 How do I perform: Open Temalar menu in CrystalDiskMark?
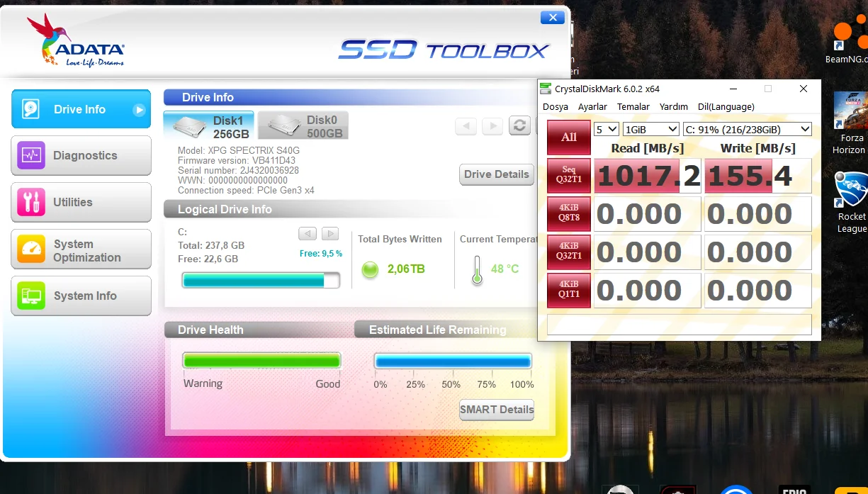click(x=633, y=106)
